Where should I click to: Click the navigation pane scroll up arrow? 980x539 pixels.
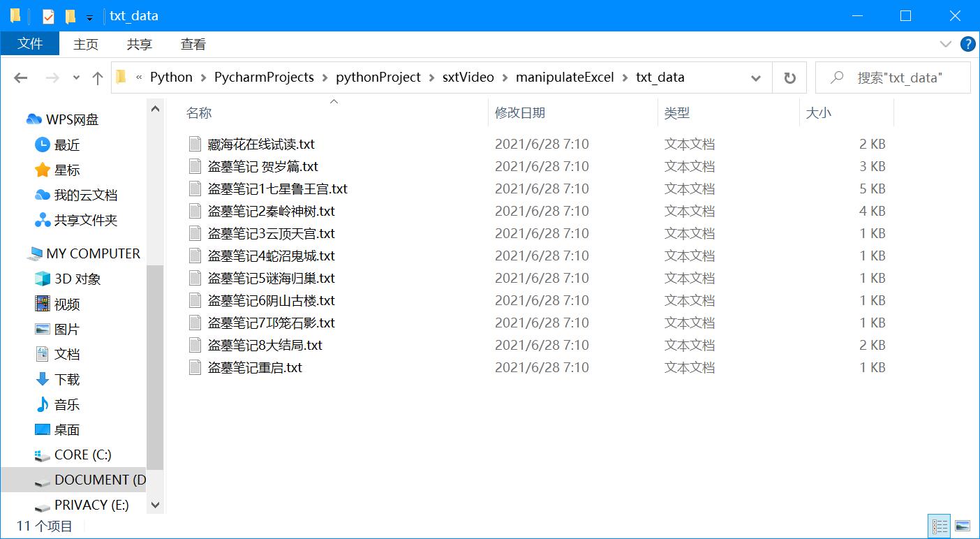[x=155, y=108]
